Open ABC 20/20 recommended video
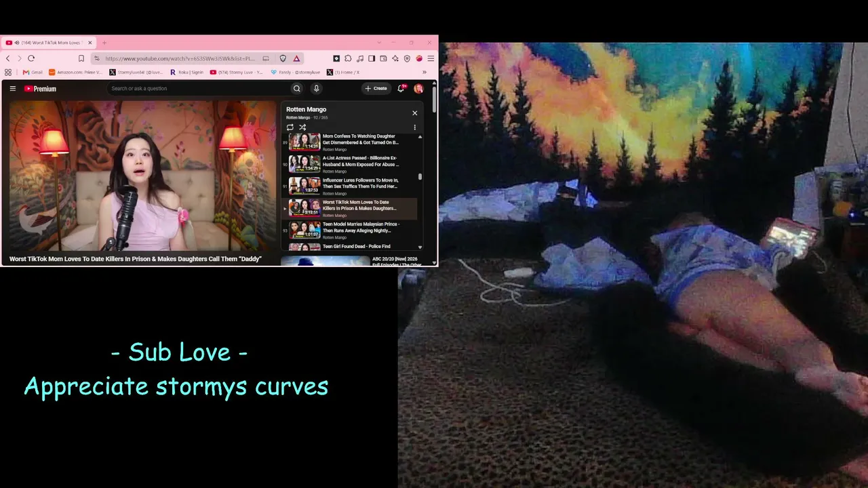This screenshot has height=488, width=868. tap(353, 261)
